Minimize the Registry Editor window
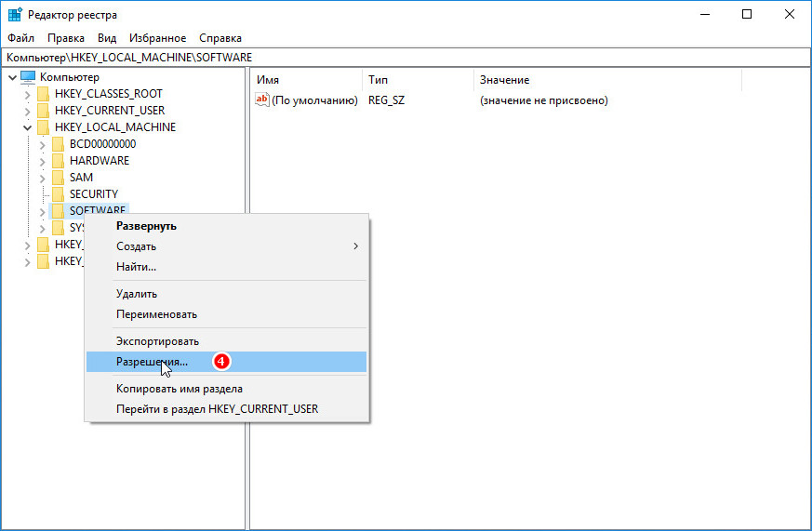 click(705, 15)
